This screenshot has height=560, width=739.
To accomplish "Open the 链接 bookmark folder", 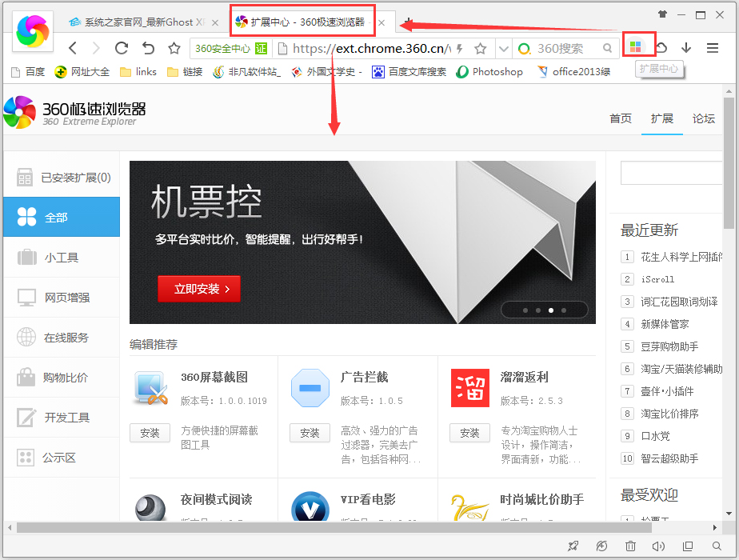I will coord(185,72).
